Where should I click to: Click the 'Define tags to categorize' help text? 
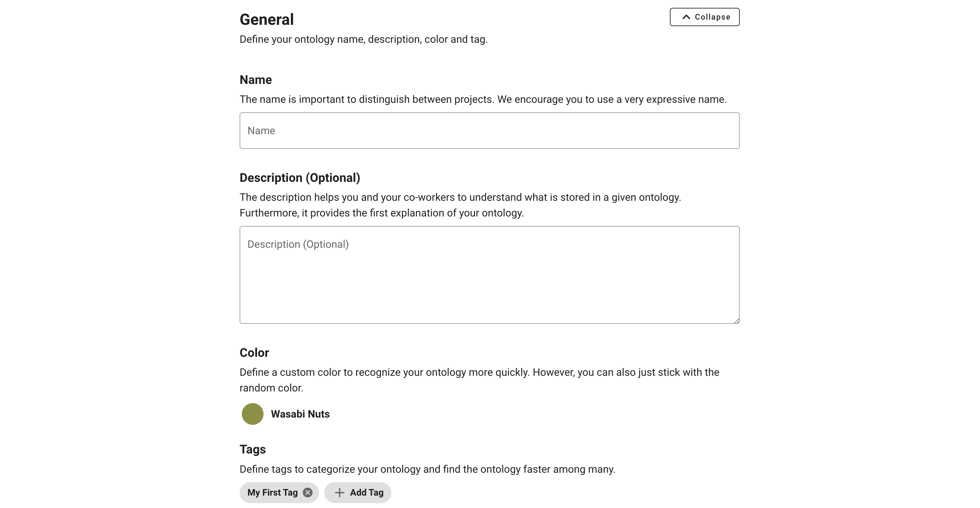427,469
